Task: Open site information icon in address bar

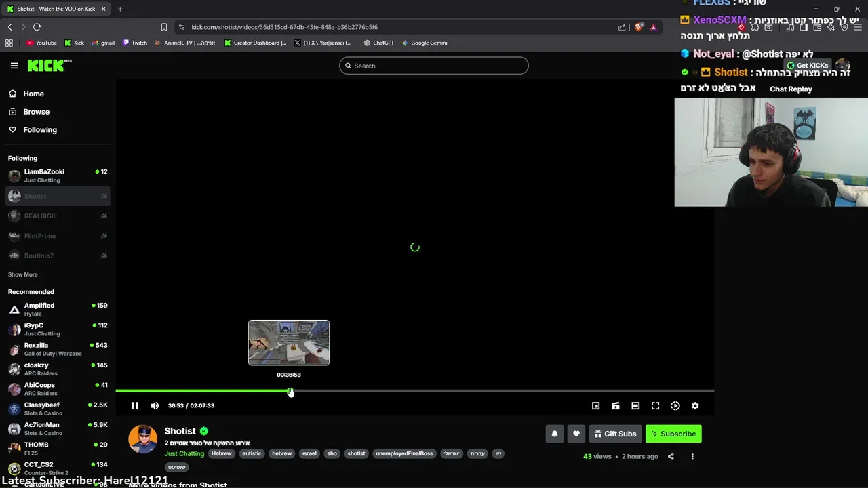Action: point(181,27)
